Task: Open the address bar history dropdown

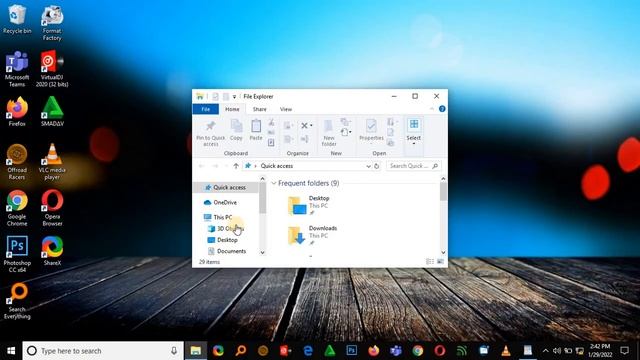Action: [x=368, y=166]
